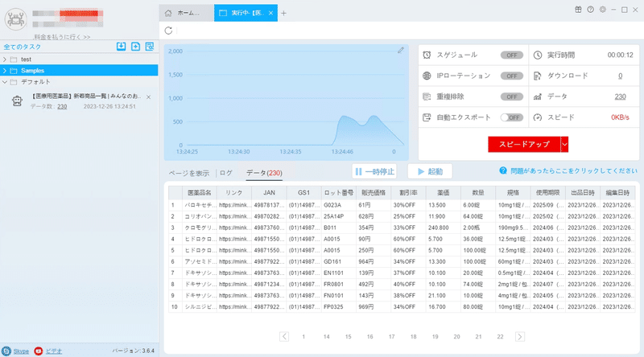Go to page 18
This screenshot has width=644, height=357.
click(413, 336)
